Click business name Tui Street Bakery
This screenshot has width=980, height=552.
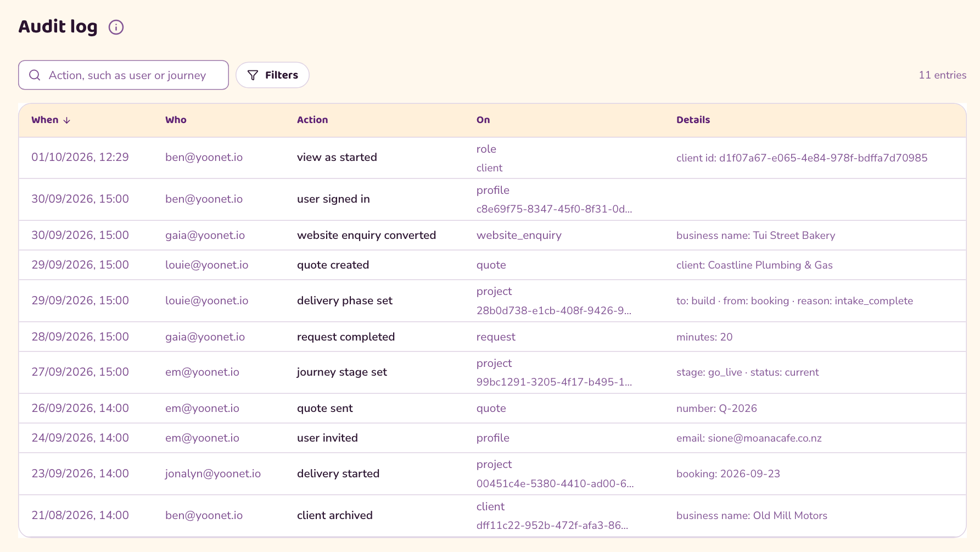755,236
